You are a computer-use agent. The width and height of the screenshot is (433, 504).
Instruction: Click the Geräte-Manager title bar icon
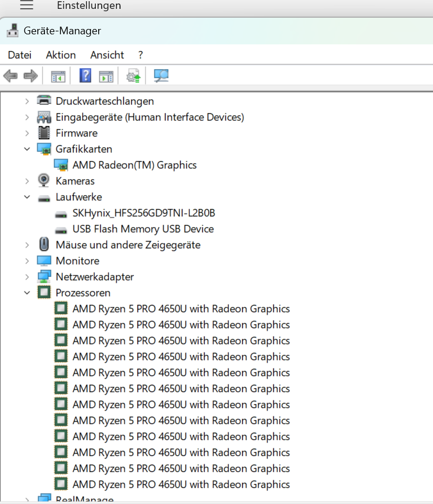tap(12, 31)
